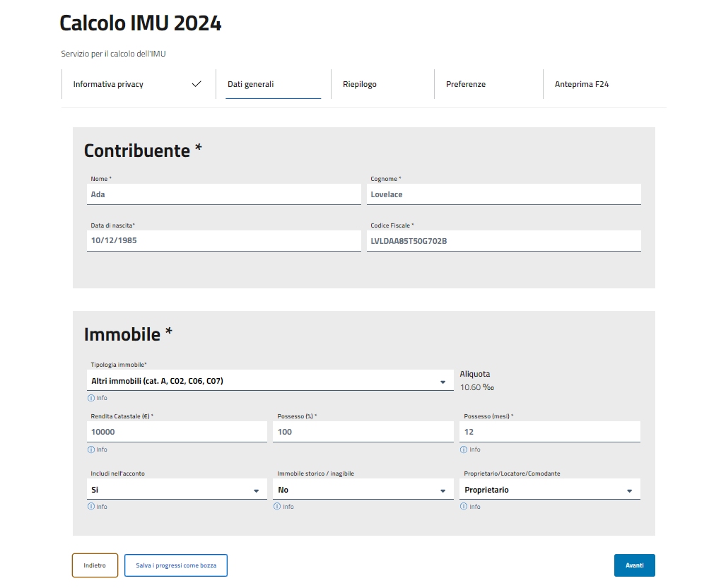Switch to Preferenze step tab
The image size is (721, 588).
click(x=466, y=84)
